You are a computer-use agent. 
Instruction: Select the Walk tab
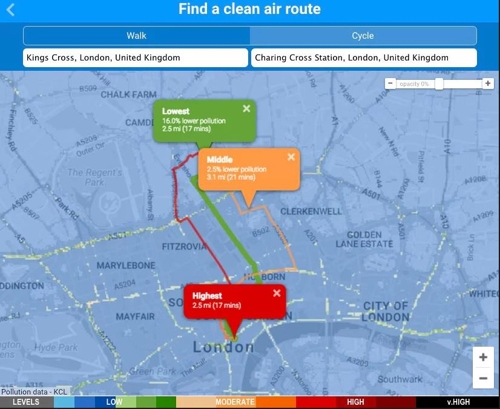136,36
